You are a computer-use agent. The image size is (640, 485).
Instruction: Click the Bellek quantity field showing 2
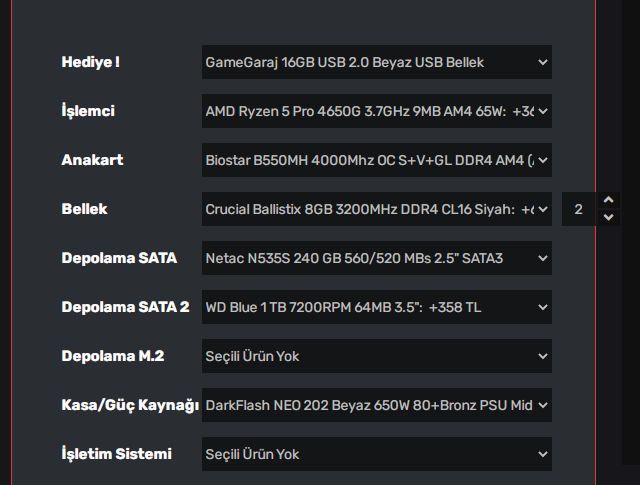point(579,209)
